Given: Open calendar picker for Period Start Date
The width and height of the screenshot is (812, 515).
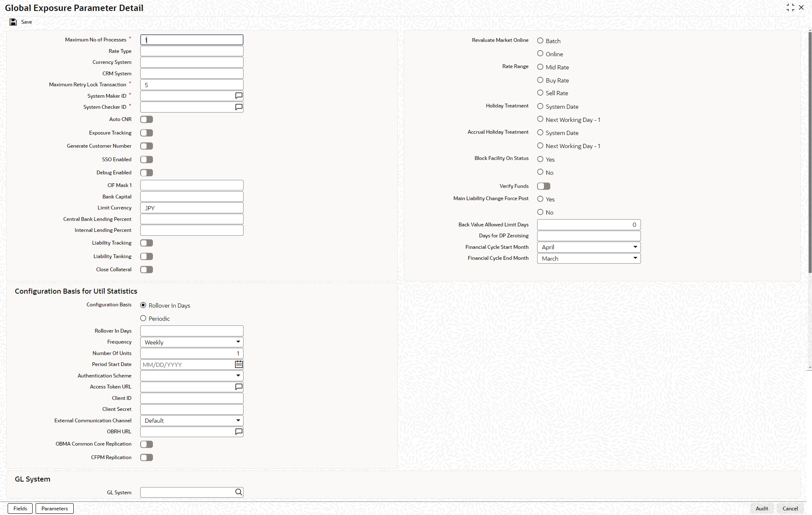Looking at the screenshot, I should [x=239, y=364].
